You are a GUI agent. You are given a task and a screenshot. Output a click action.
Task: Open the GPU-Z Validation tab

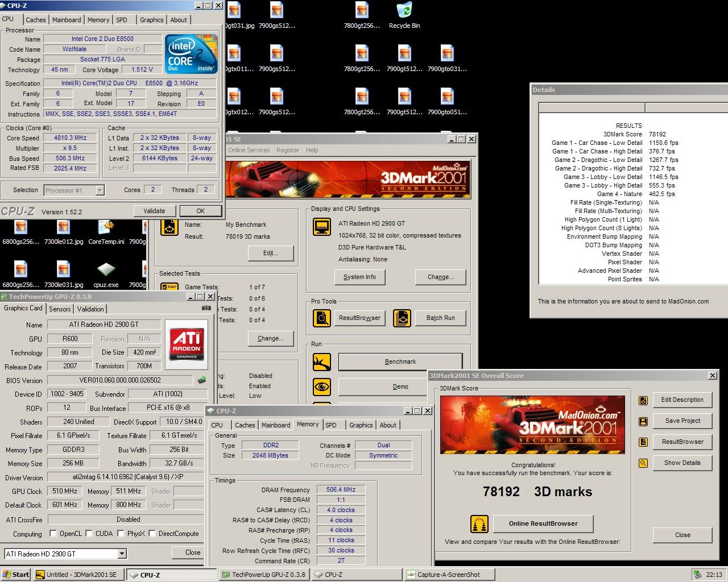[90, 309]
